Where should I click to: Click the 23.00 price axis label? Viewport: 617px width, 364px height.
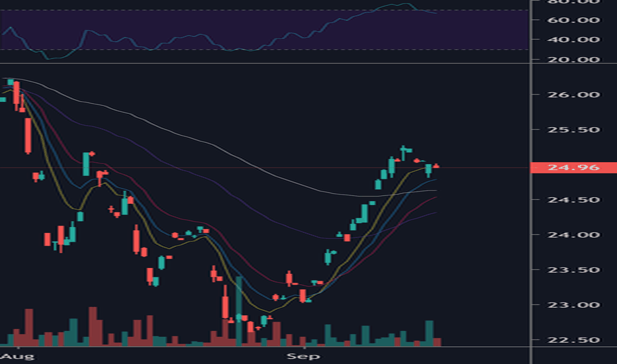point(574,305)
